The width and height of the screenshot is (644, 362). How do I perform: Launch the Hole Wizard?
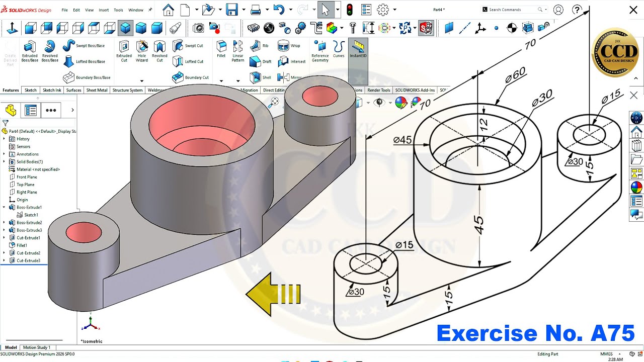[x=142, y=51]
